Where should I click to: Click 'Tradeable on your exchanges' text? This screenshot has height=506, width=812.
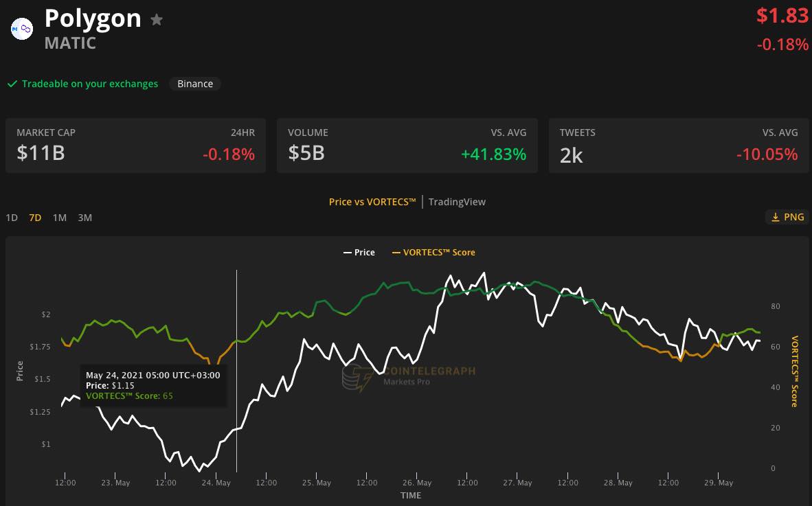click(x=89, y=84)
